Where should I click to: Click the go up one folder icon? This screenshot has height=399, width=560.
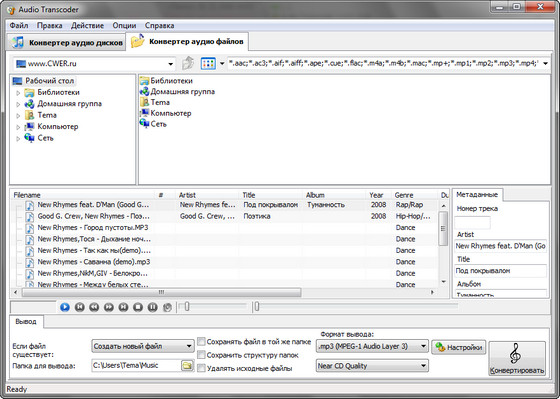[188, 64]
